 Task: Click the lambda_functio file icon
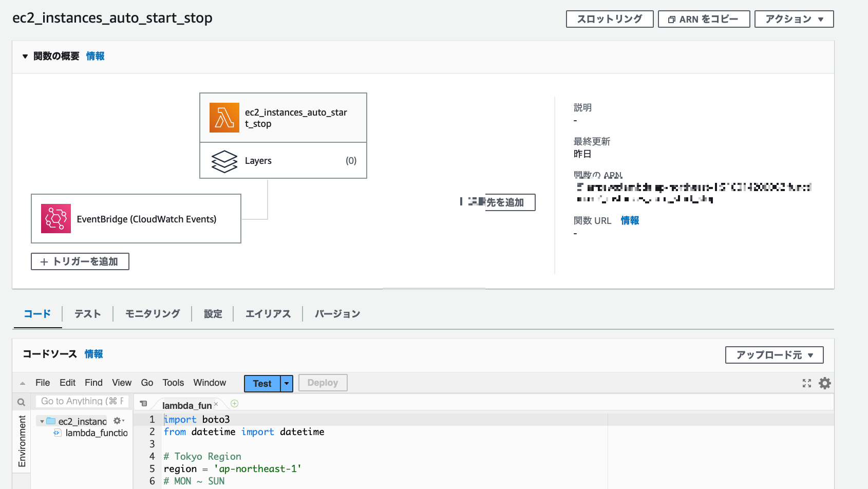click(x=58, y=433)
